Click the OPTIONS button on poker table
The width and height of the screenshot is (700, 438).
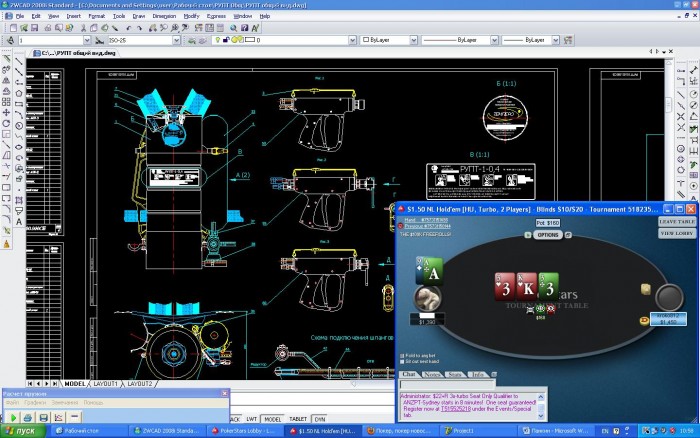pyautogui.click(x=548, y=235)
